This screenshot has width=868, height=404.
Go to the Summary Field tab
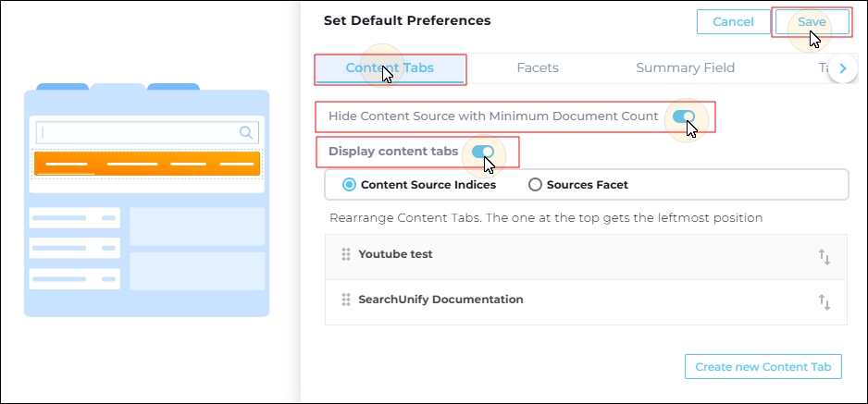pos(686,68)
